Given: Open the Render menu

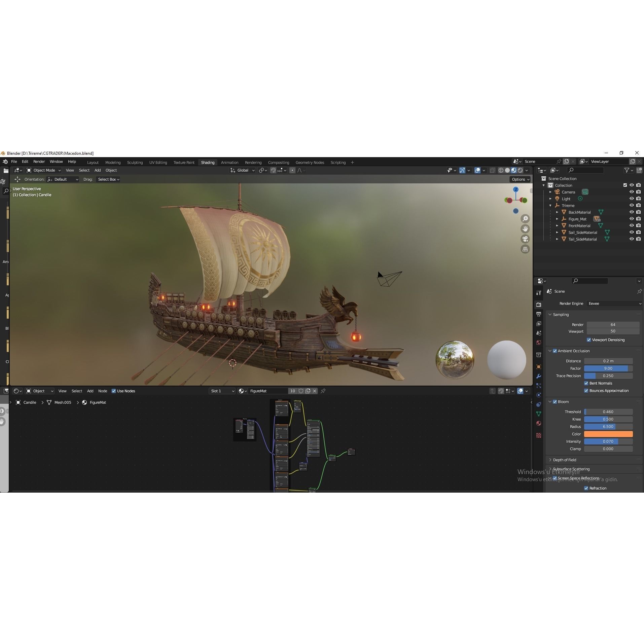Looking at the screenshot, I should (39, 161).
